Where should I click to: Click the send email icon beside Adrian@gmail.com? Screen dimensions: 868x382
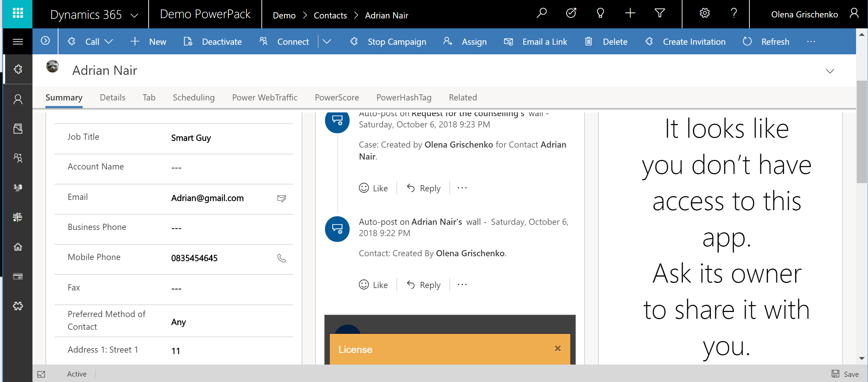282,198
